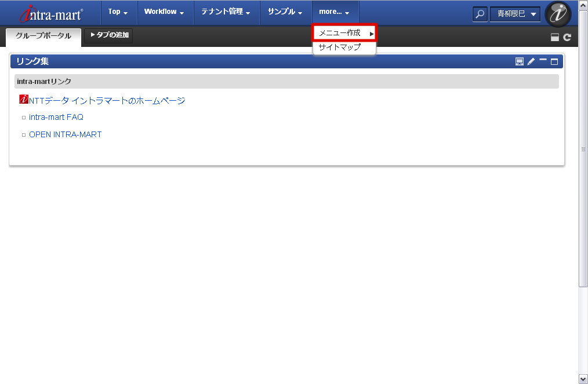Refresh the page using the reload icon
Image resolution: width=588 pixels, height=384 pixels.
tap(567, 36)
